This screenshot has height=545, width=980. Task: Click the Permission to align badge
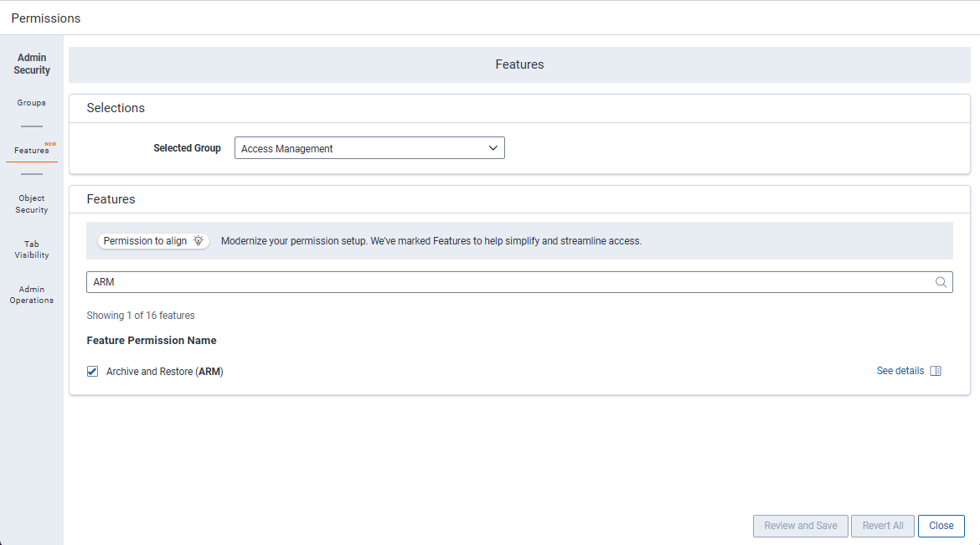[153, 240]
